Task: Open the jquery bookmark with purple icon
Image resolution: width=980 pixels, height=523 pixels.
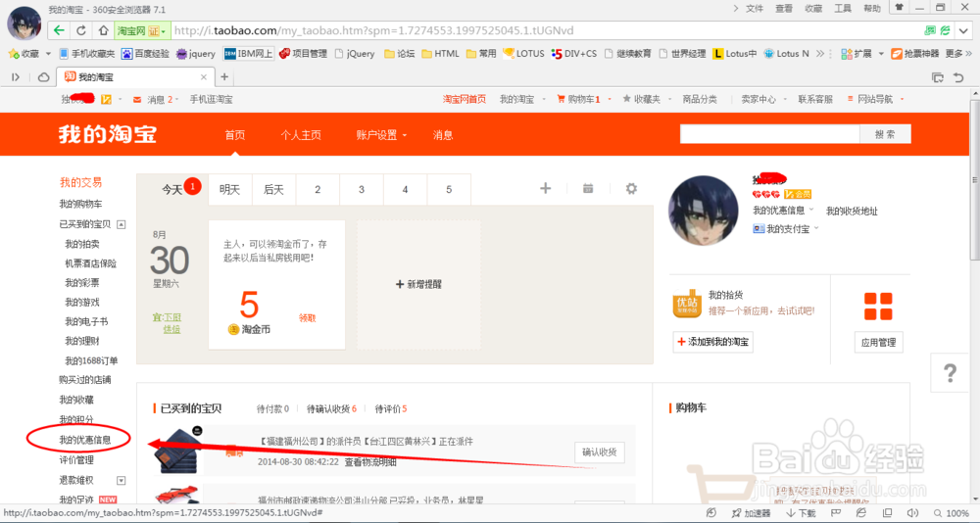Action: pyautogui.click(x=196, y=54)
